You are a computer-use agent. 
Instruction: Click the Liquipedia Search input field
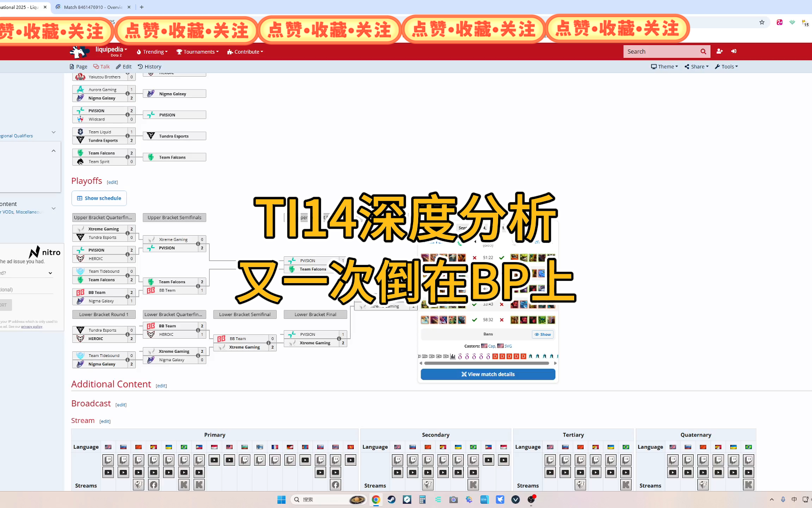tap(662, 52)
